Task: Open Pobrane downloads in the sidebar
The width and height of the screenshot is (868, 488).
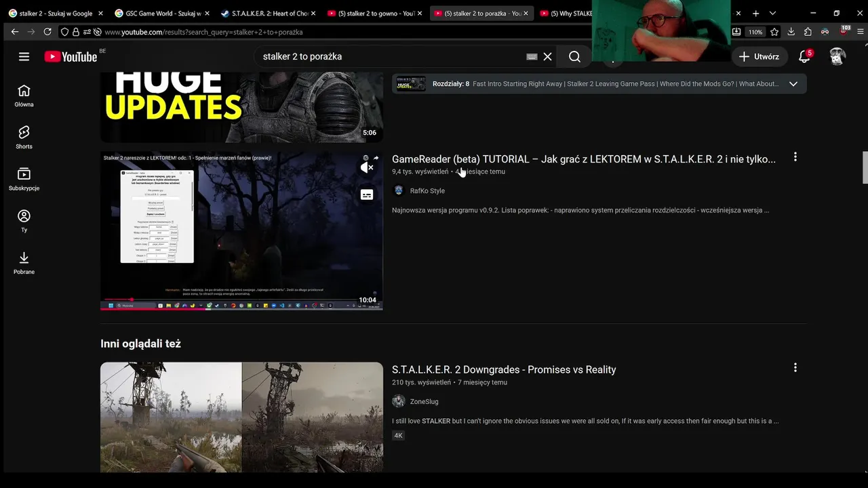Action: click(24, 263)
